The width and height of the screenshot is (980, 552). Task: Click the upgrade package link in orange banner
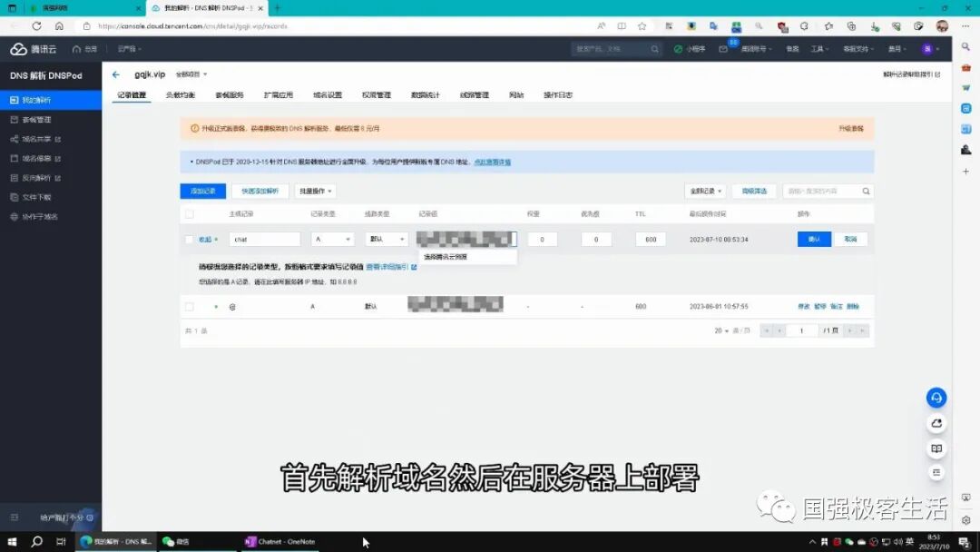(x=850, y=129)
